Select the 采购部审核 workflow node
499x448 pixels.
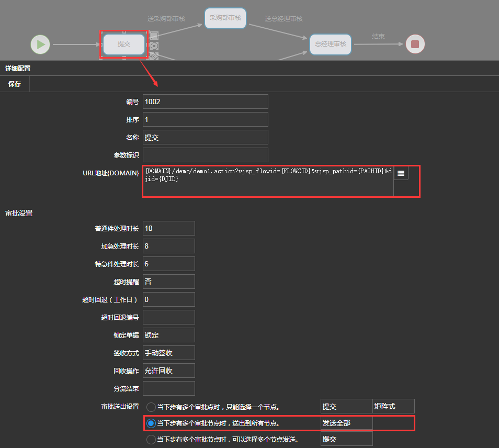click(225, 18)
